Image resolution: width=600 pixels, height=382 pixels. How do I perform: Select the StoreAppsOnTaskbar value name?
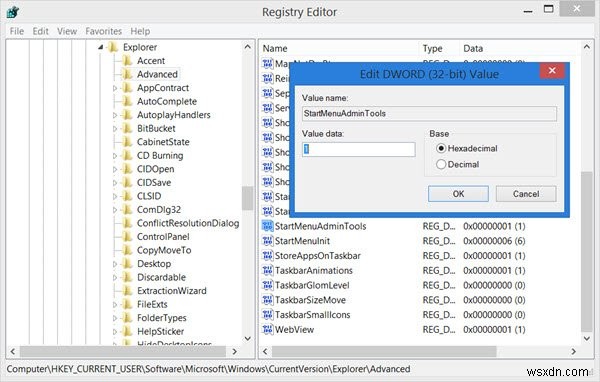click(318, 256)
